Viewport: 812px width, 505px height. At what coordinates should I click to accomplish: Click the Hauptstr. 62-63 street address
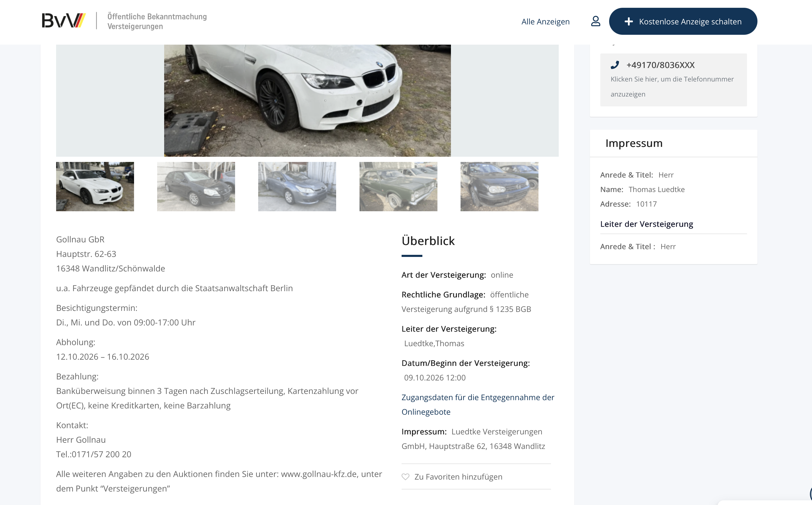point(86,254)
